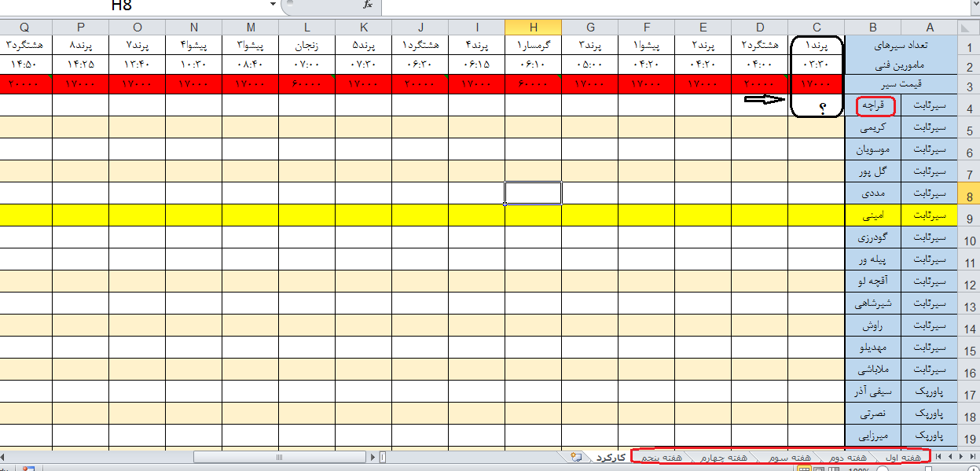Click the horizontal scrollbar thumb
The width and height of the screenshot is (980, 471).
click(x=281, y=457)
